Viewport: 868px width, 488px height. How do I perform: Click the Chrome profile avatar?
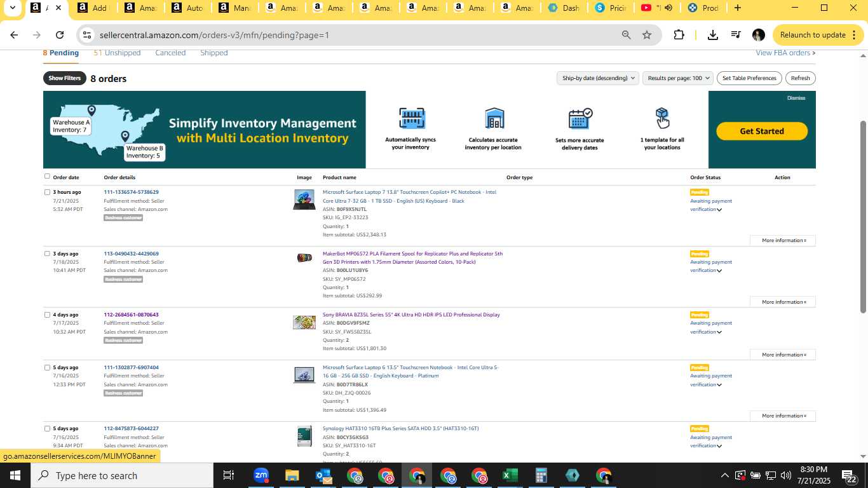[758, 35]
